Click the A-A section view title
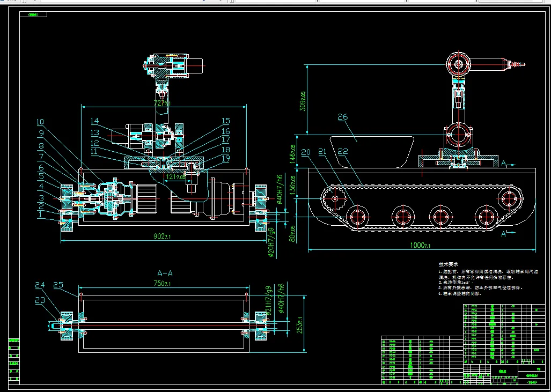 165,273
